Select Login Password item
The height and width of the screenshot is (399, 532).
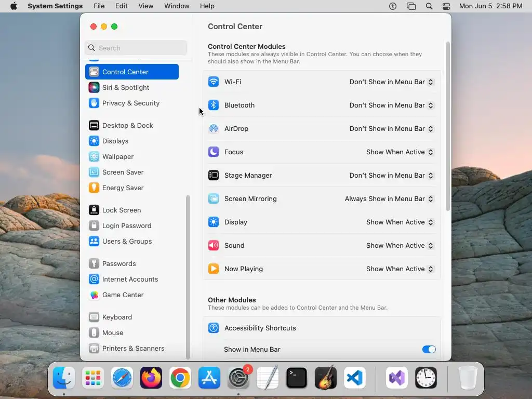click(x=131, y=226)
